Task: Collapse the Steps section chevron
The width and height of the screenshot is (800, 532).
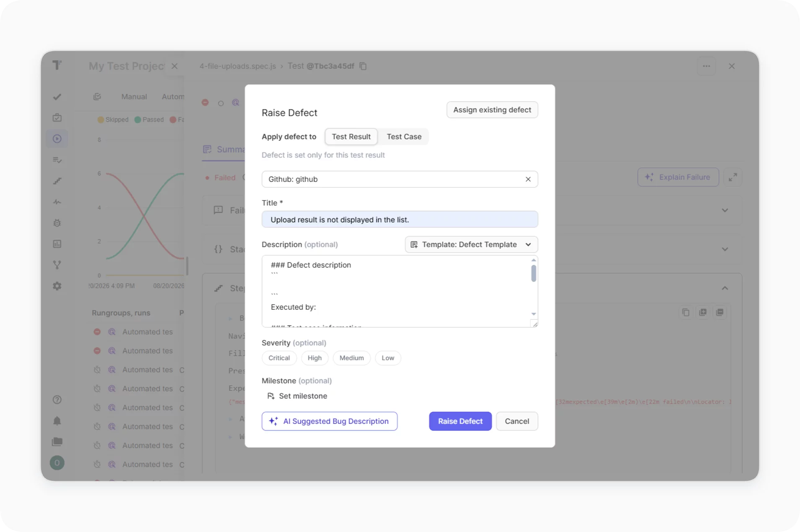Action: tap(725, 288)
